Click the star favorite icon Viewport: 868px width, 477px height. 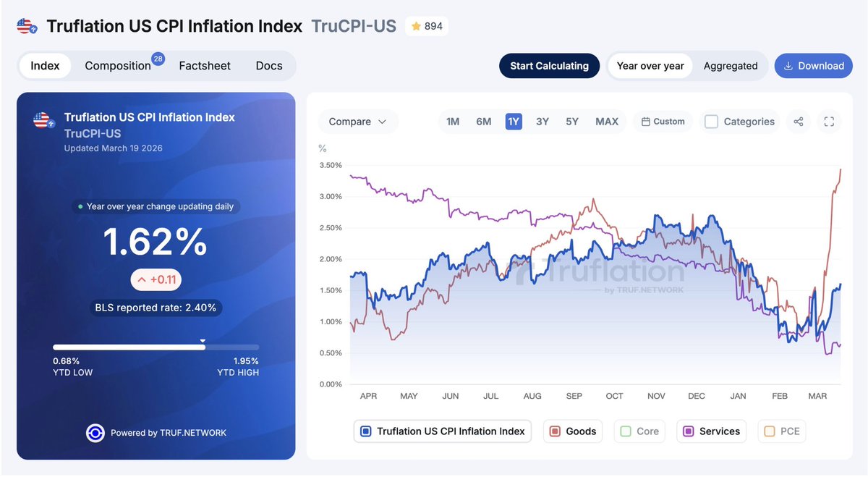coord(416,27)
